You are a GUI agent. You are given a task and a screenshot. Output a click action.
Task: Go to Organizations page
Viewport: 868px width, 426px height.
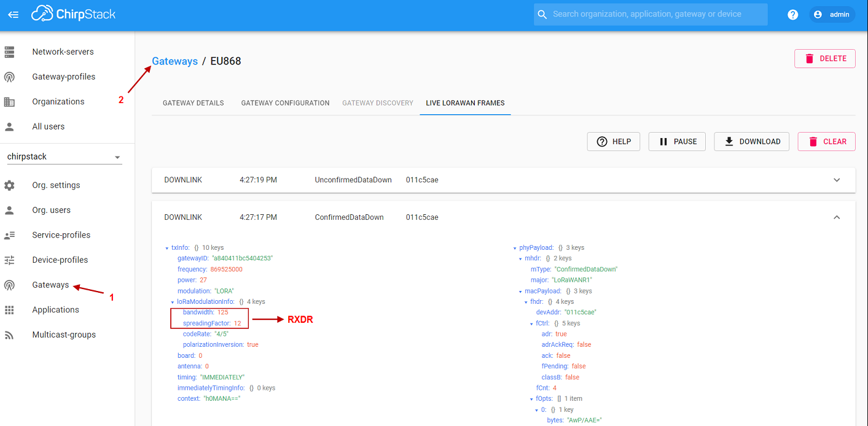(58, 102)
